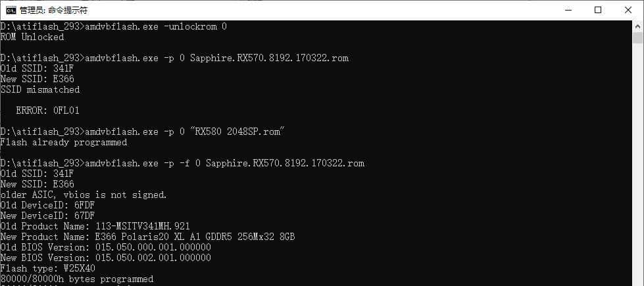Open the Command Prompt system menu icon

click(11, 10)
